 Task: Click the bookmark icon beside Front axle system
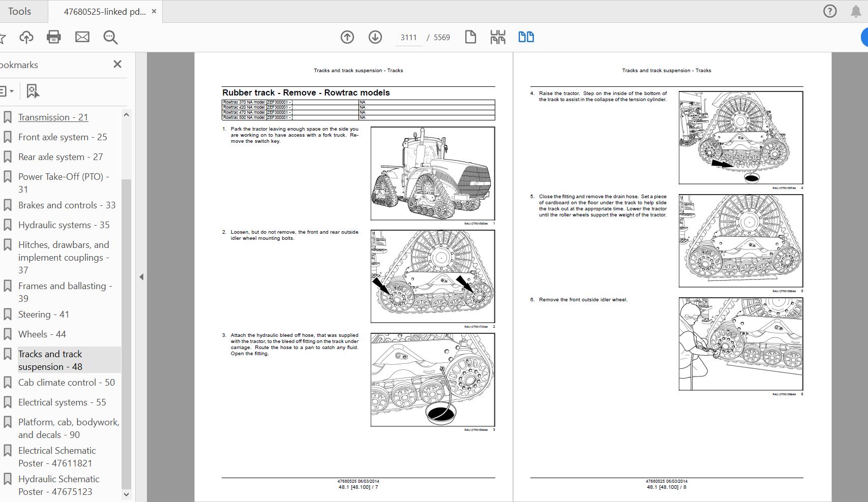click(8, 137)
